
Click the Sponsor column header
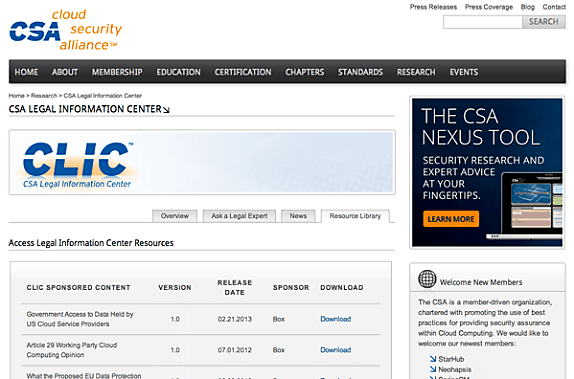[x=291, y=287]
